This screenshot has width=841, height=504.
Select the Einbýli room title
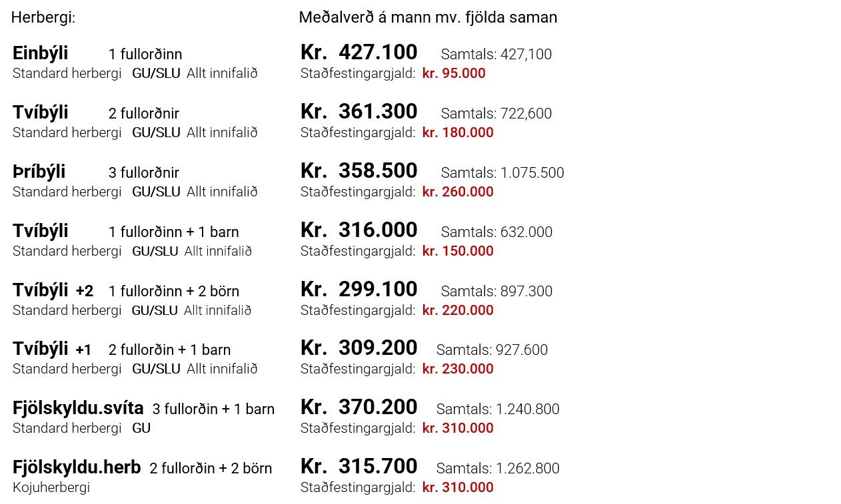[x=40, y=53]
